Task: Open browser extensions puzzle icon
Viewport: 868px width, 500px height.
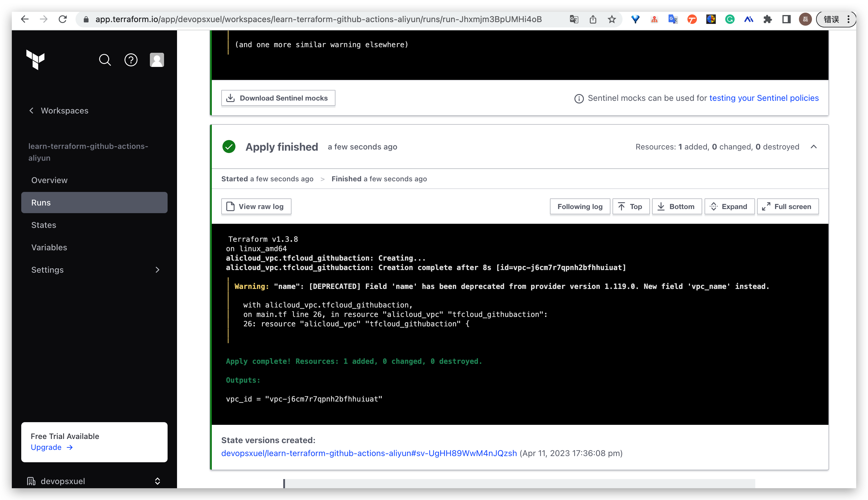Action: [x=767, y=19]
